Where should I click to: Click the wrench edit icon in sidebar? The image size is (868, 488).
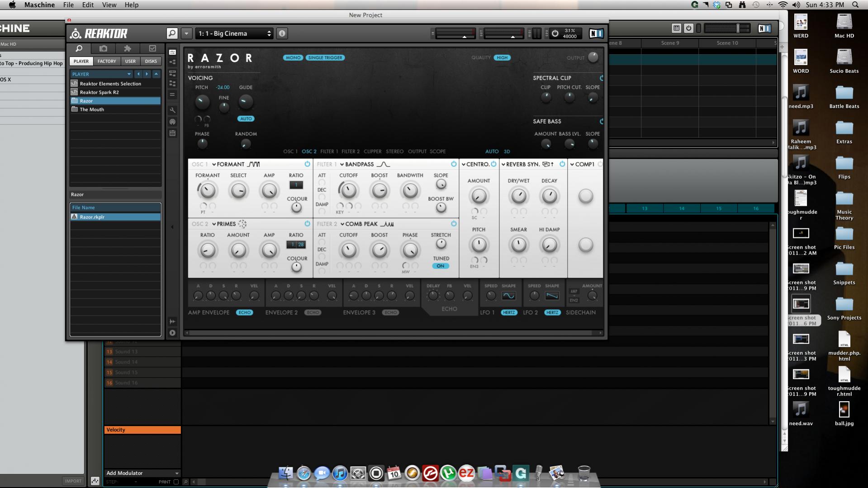point(172,110)
